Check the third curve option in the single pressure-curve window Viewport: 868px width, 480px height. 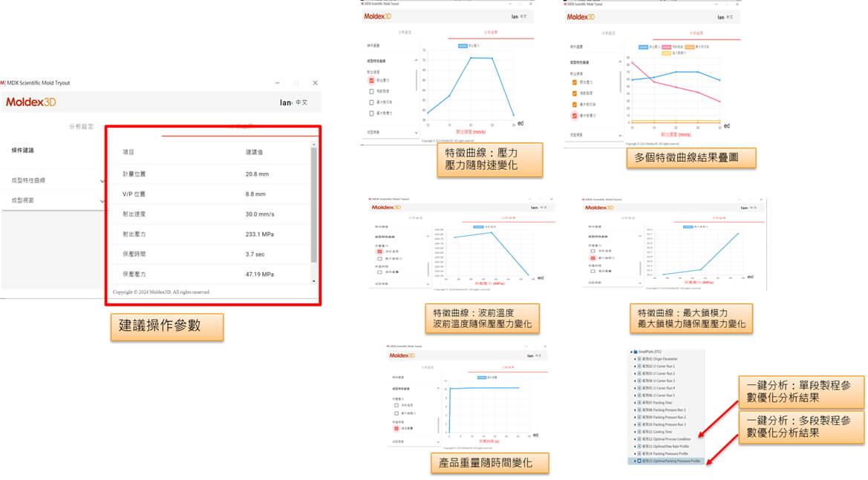(371, 102)
